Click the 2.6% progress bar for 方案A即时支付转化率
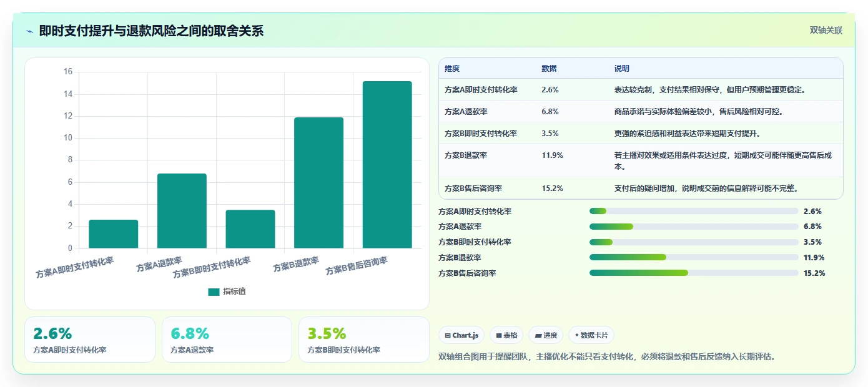The width and height of the screenshot is (868, 387). click(694, 211)
